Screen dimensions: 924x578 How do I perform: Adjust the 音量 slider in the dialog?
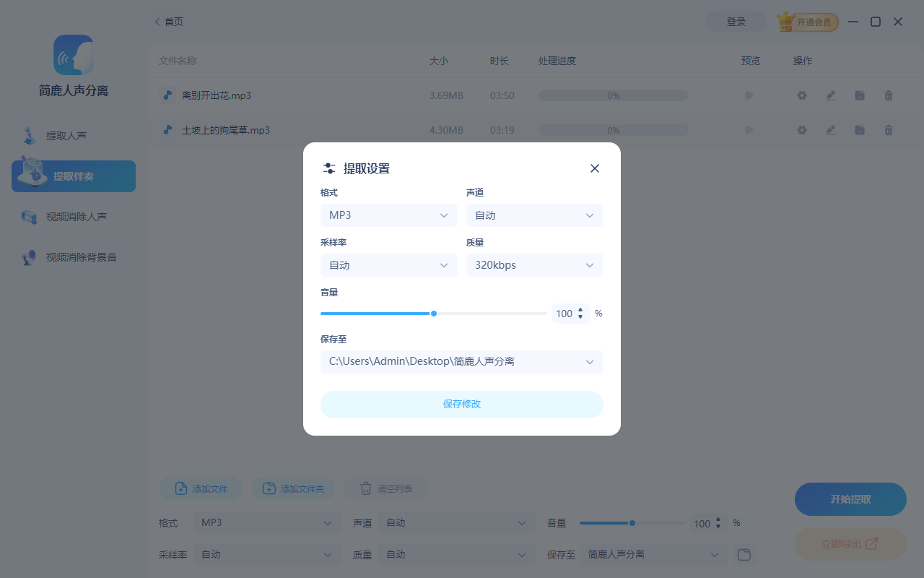433,313
